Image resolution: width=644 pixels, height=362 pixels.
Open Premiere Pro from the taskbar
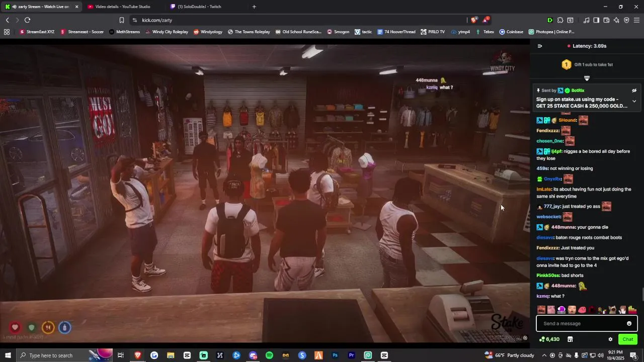[352, 355]
